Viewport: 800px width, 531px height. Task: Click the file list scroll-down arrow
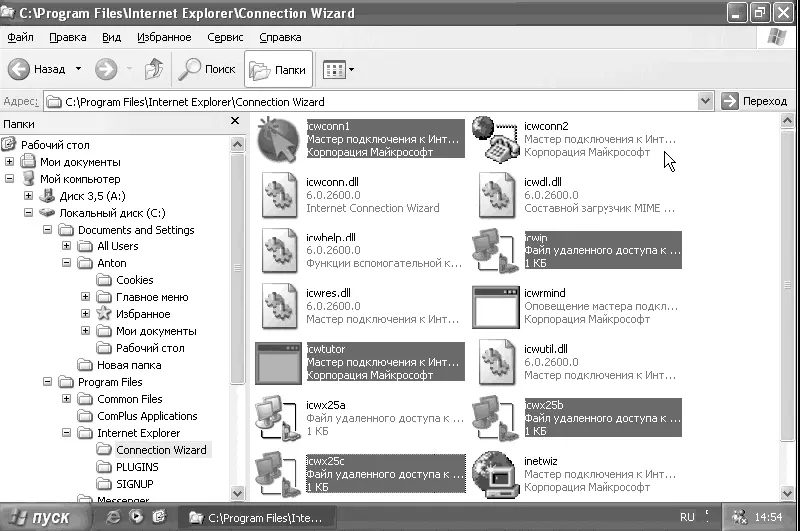(787, 493)
